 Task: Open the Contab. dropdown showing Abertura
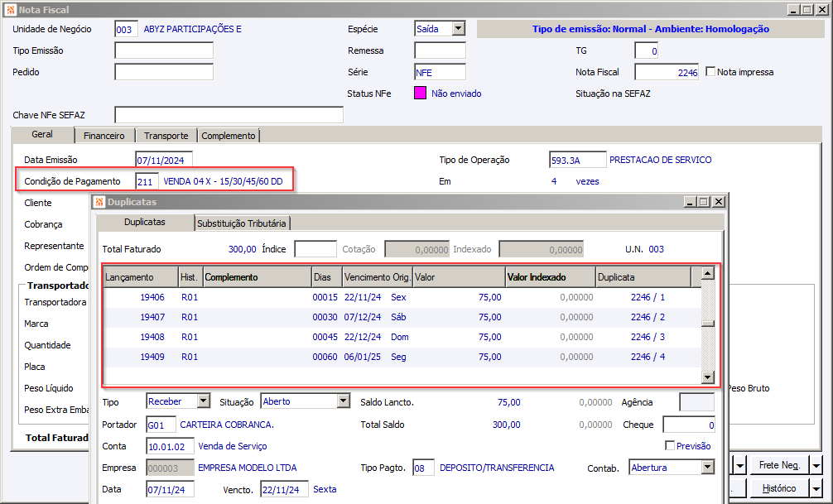coord(706,468)
